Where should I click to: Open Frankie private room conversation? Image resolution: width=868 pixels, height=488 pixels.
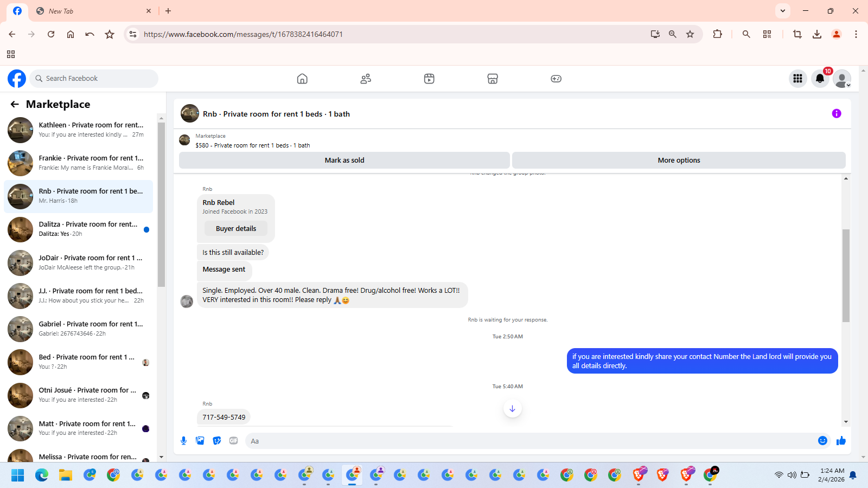pos(79,163)
